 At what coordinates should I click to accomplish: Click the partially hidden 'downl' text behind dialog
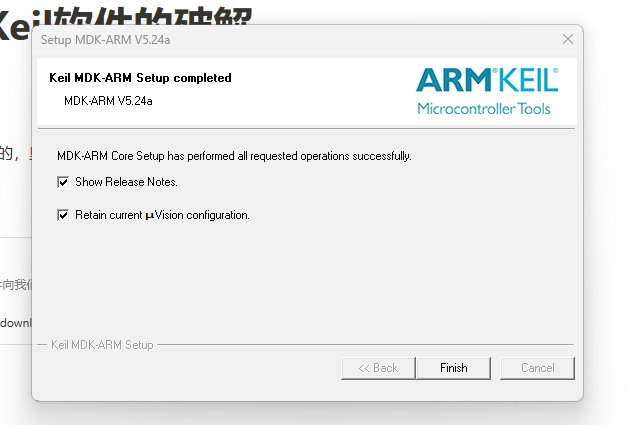pos(16,323)
